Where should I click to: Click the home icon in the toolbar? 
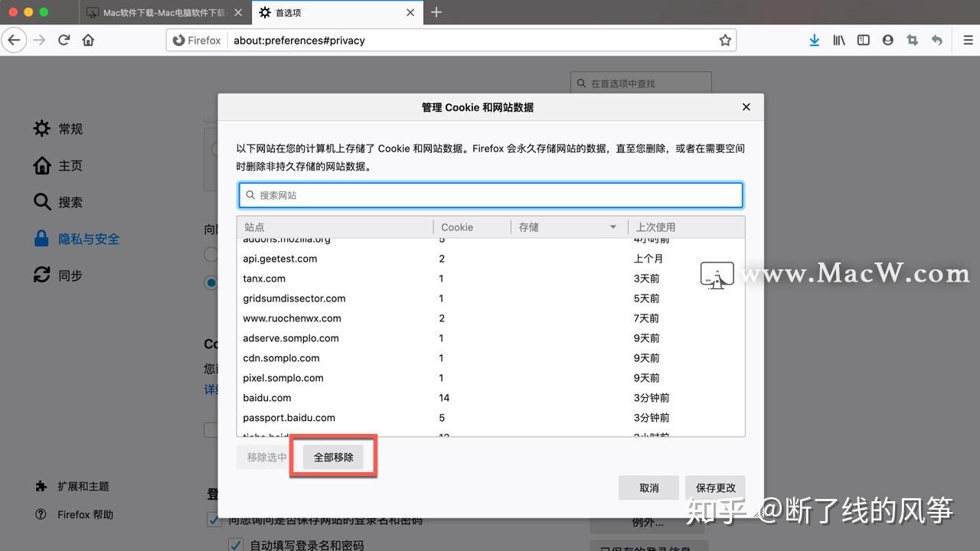[87, 40]
